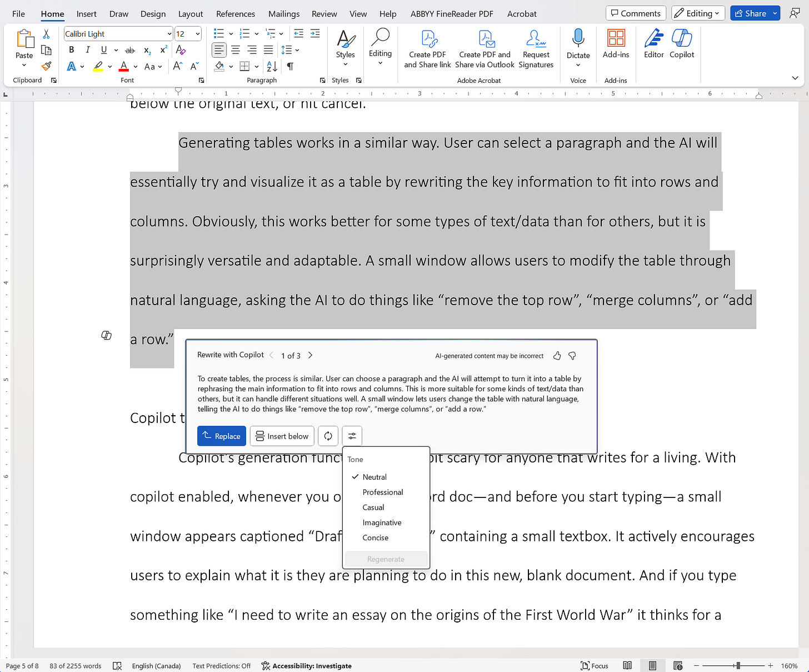The image size is (809, 672).
Task: Click the Copy icon in Clipboard
Action: click(47, 51)
